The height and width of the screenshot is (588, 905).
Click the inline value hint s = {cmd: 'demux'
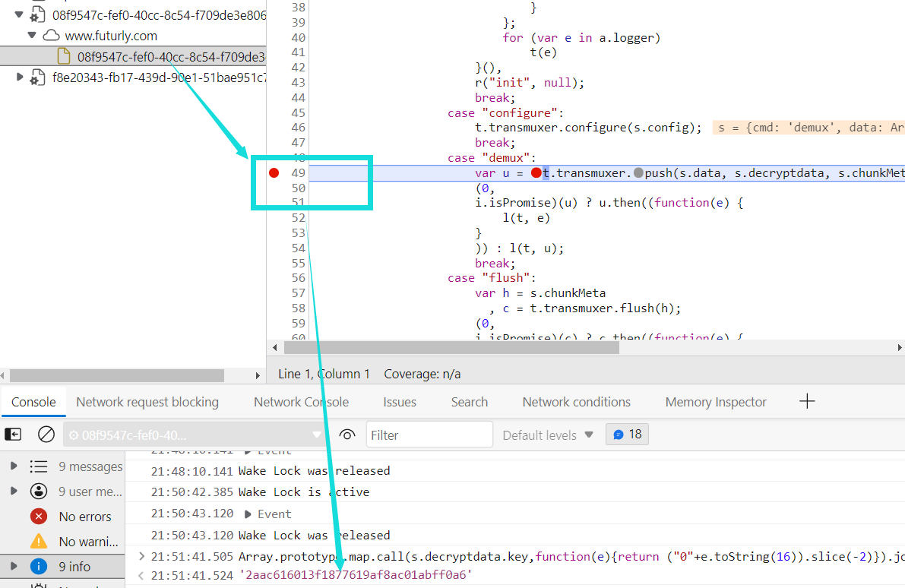point(808,128)
